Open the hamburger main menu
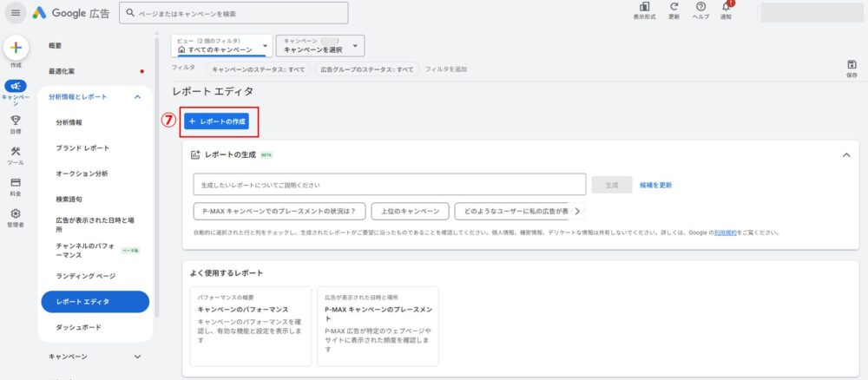Image resolution: width=868 pixels, height=380 pixels. click(16, 13)
